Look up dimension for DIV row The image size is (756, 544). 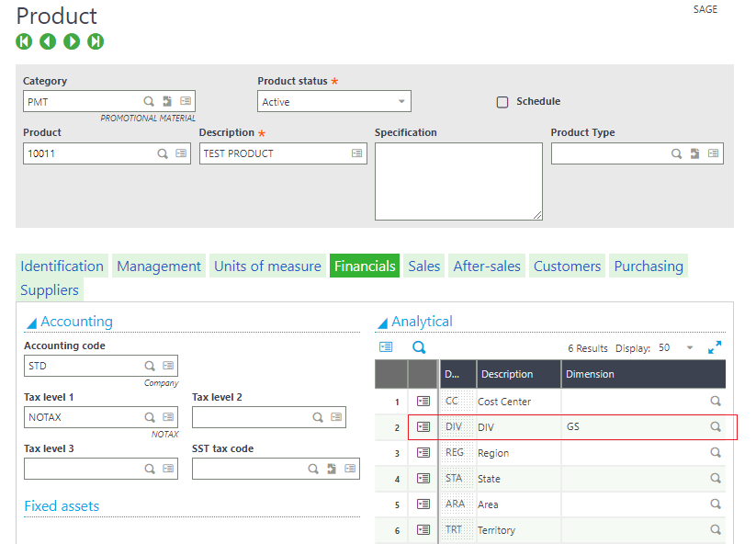click(716, 426)
